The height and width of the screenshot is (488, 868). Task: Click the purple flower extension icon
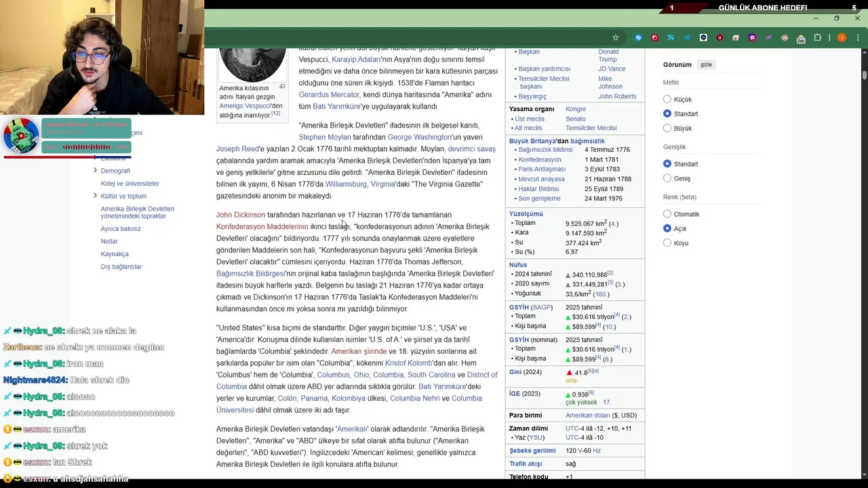point(752,38)
